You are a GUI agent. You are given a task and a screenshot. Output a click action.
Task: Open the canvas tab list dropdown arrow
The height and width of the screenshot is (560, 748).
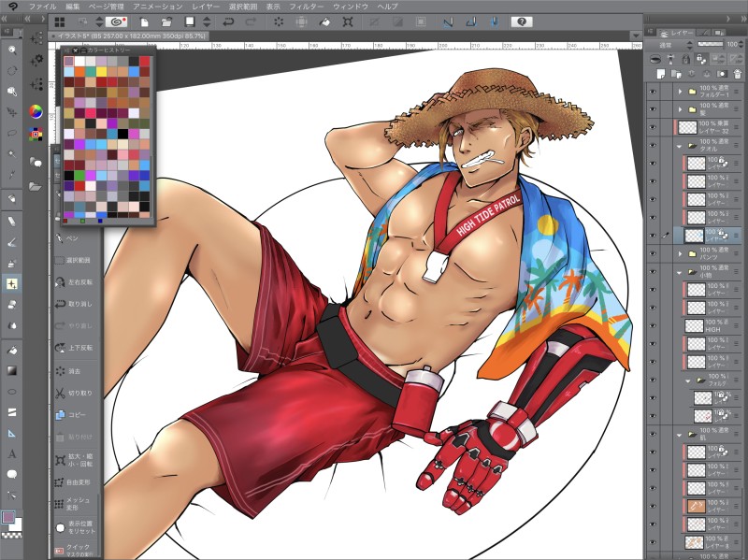click(x=636, y=36)
